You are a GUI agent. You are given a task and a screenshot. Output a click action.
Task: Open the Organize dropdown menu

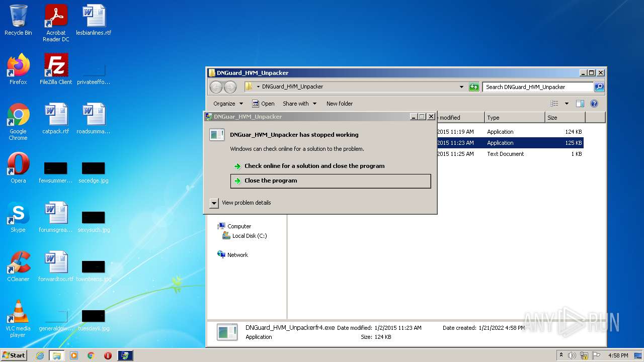[228, 104]
